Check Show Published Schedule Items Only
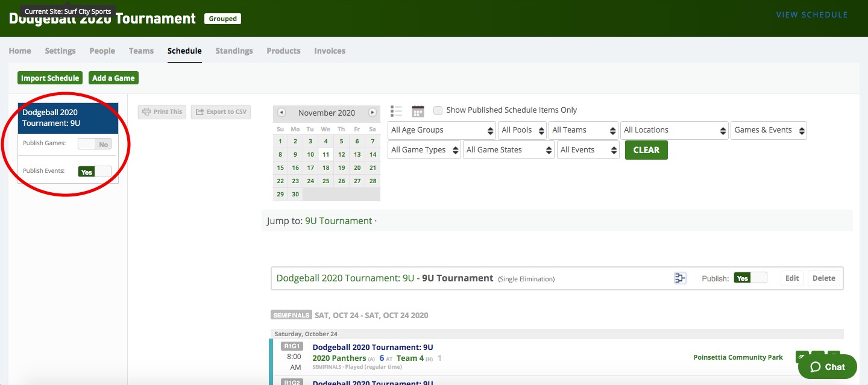Image resolution: width=868 pixels, height=385 pixels. [x=438, y=110]
